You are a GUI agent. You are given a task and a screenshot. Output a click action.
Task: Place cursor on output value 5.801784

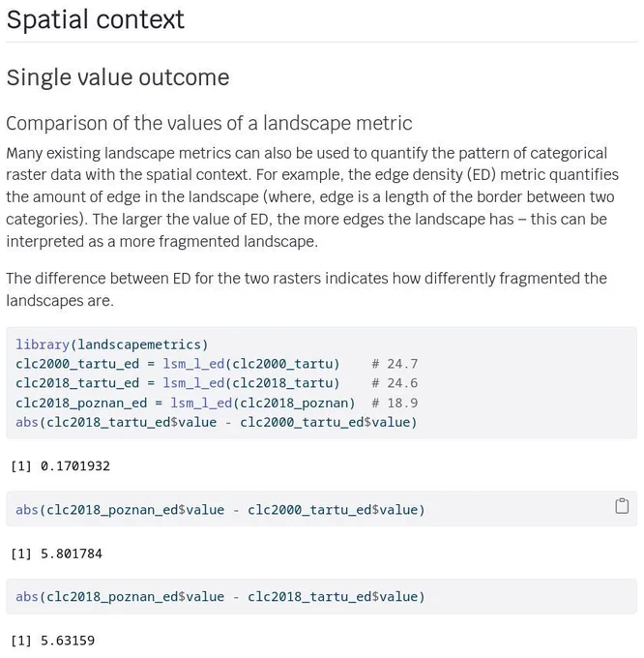pyautogui.click(x=72, y=553)
